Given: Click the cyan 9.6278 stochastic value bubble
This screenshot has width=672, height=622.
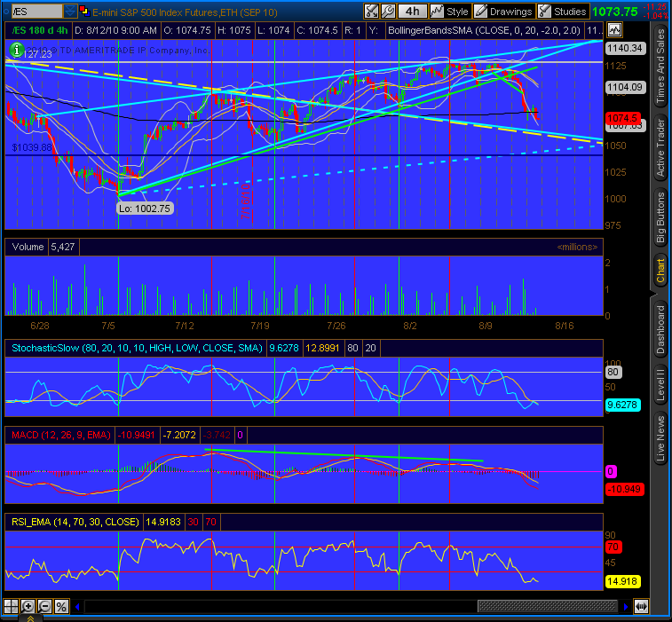Looking at the screenshot, I should (x=622, y=405).
